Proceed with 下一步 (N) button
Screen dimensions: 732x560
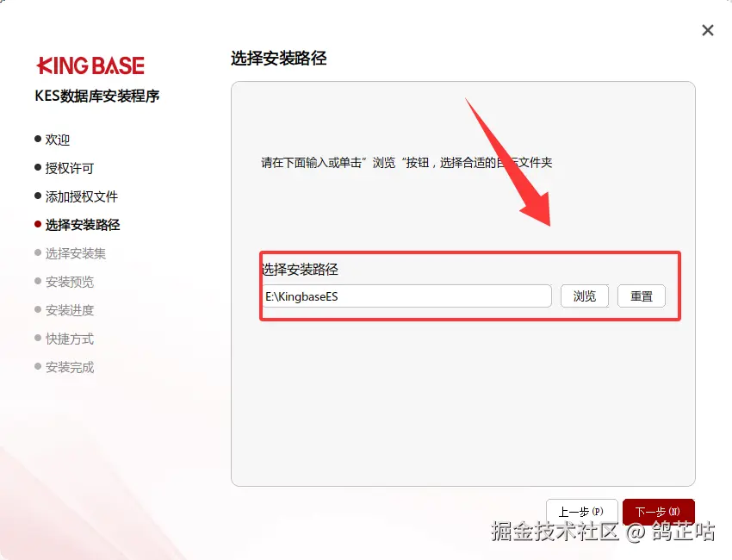pyautogui.click(x=658, y=512)
